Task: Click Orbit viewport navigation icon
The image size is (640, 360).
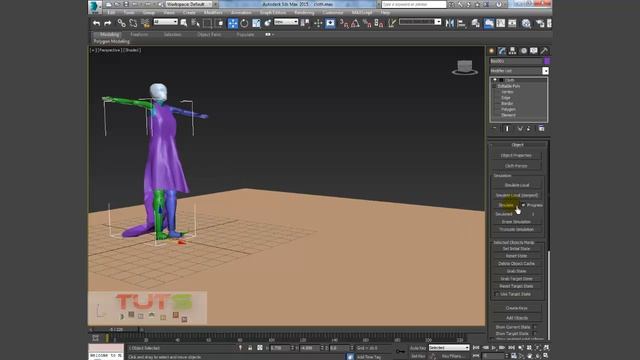Action: click(538, 356)
